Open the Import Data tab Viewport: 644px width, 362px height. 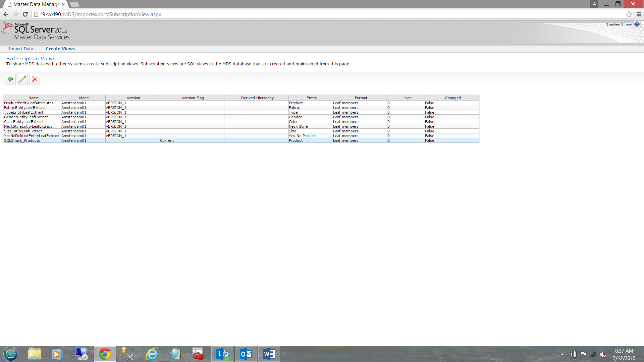click(x=21, y=49)
